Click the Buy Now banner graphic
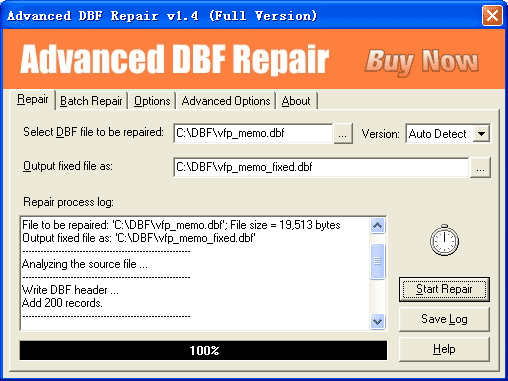This screenshot has width=508, height=381. coord(422,61)
